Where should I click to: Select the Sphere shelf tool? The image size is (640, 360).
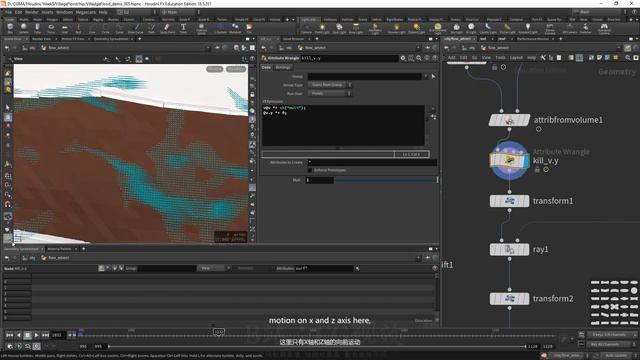coord(24,28)
